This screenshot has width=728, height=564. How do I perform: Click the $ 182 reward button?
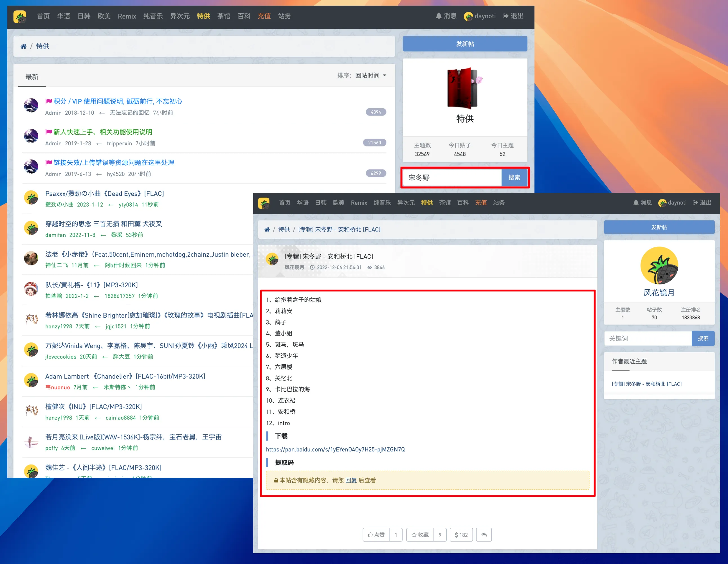point(461,535)
